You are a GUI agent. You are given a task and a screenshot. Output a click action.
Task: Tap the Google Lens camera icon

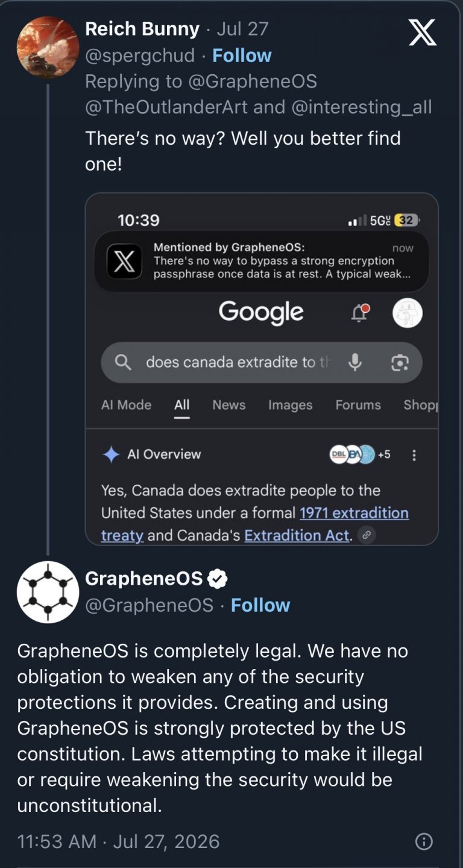[400, 362]
